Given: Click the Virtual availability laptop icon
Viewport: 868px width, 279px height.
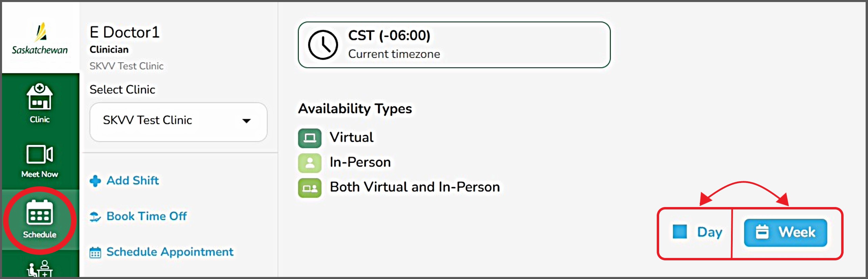Looking at the screenshot, I should click(310, 138).
